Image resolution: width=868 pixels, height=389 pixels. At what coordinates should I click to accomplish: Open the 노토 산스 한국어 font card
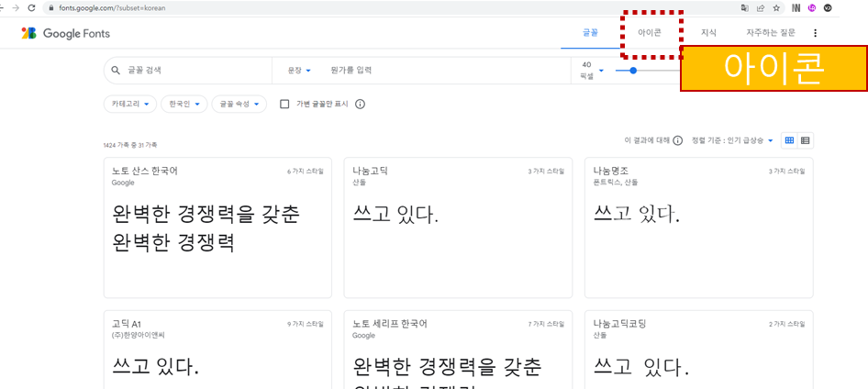click(x=217, y=228)
